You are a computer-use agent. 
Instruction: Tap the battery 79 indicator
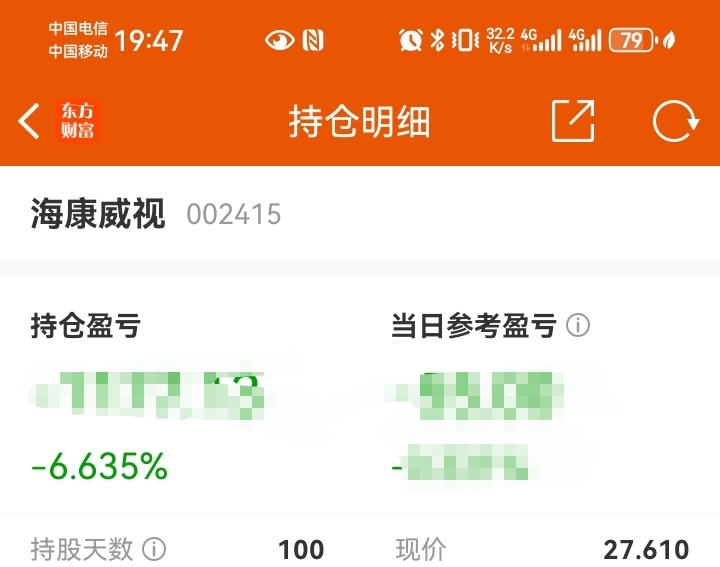pos(631,40)
